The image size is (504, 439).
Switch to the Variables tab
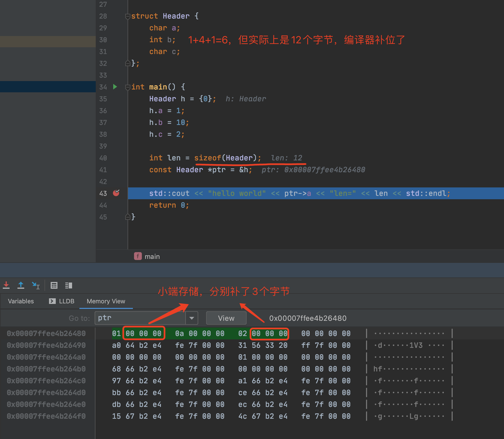tap(21, 301)
